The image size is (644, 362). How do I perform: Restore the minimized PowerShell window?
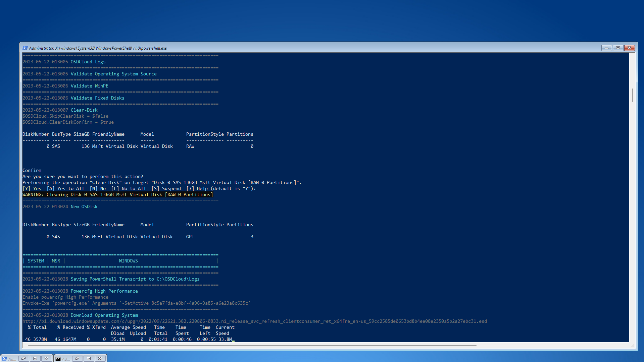pos(23,359)
